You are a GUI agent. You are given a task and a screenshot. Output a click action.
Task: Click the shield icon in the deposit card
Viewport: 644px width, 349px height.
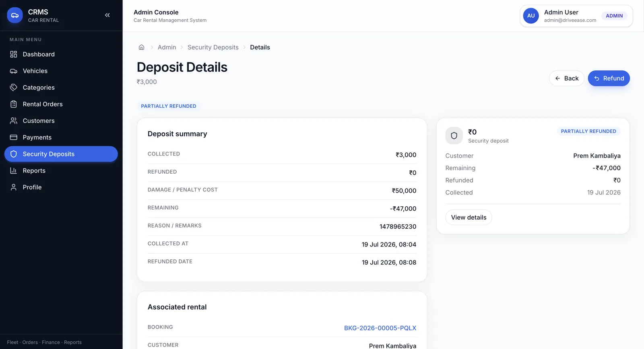tap(454, 135)
